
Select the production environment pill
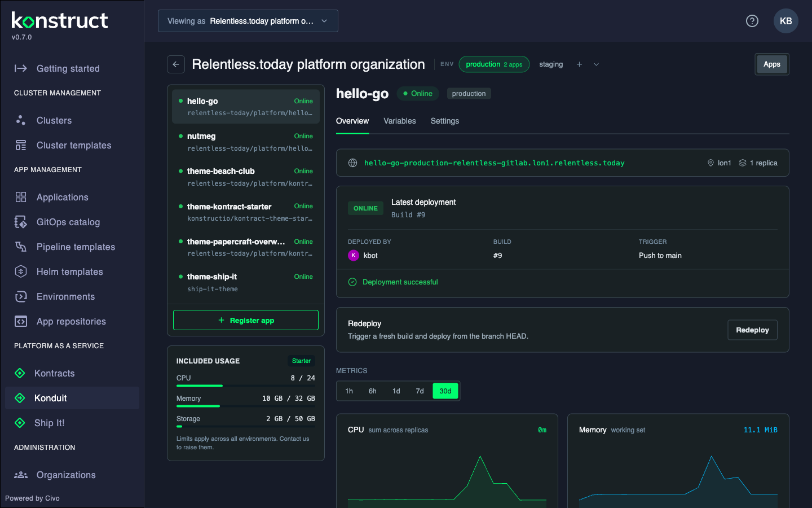click(494, 64)
